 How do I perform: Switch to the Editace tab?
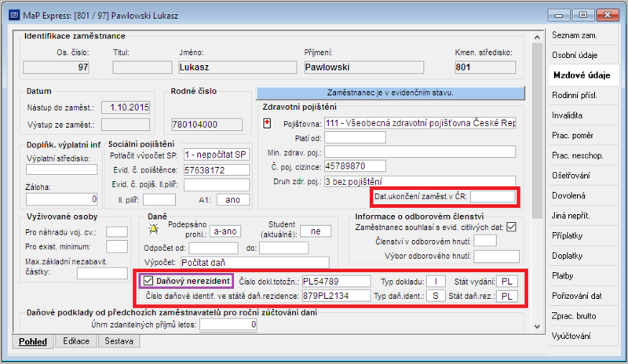point(76,340)
